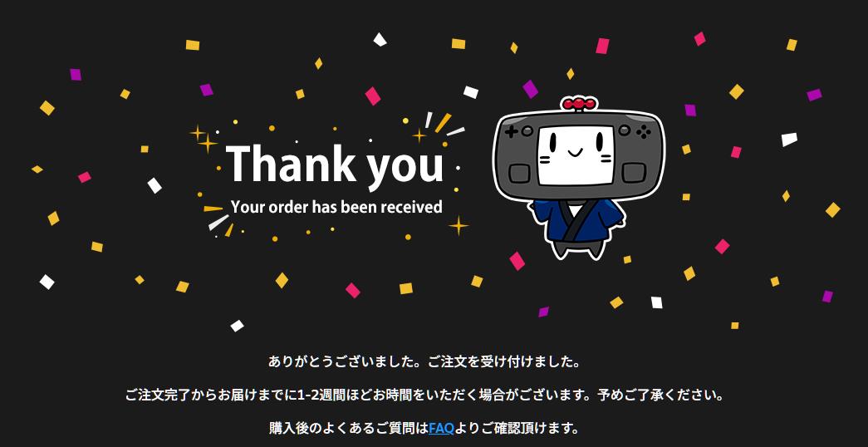Click the mascot's gray legs
868x447 pixels.
[x=577, y=248]
